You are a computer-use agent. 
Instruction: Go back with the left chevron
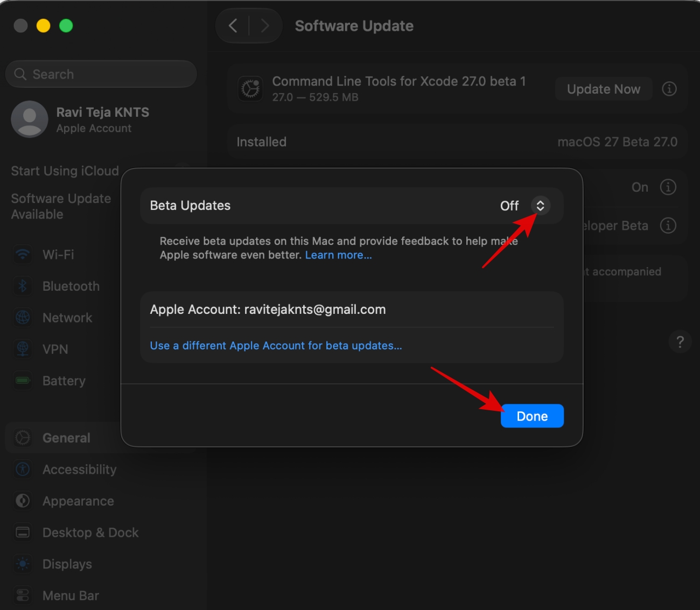(x=233, y=26)
